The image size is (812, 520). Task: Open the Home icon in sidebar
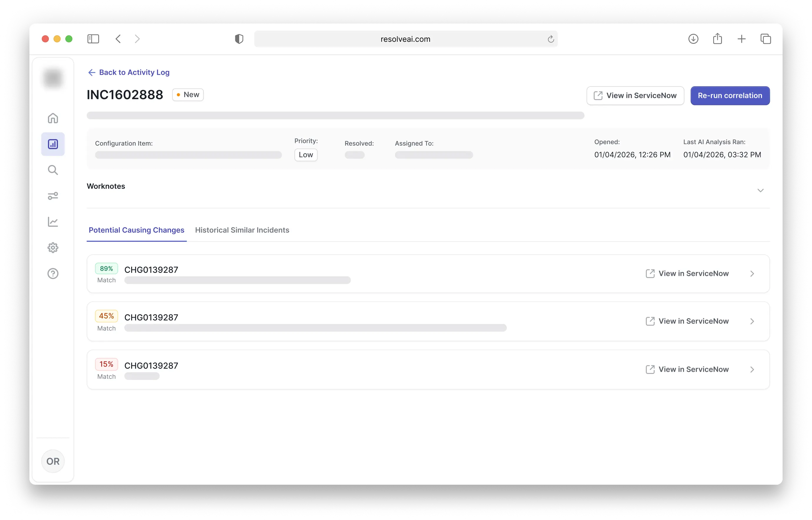(x=53, y=118)
